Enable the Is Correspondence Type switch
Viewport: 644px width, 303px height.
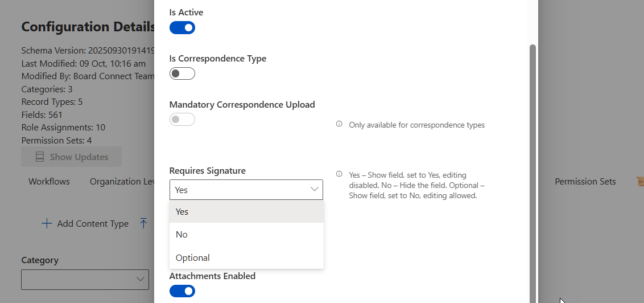coord(182,73)
